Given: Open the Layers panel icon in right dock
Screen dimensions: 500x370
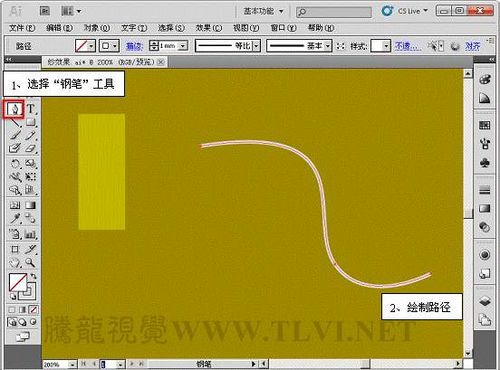Looking at the screenshot, I should (x=485, y=301).
